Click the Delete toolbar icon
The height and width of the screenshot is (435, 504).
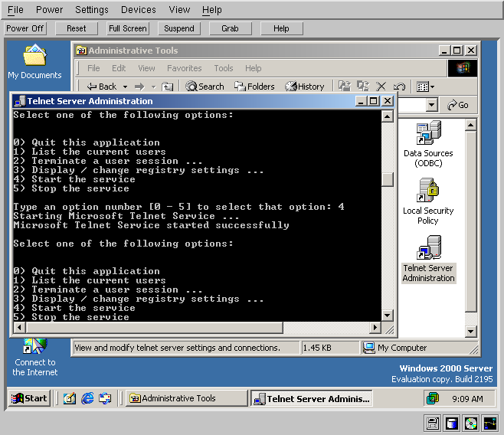click(381, 86)
